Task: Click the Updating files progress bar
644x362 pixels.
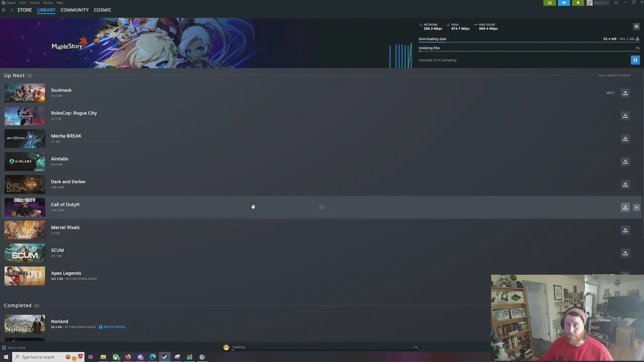Action: pos(529,51)
